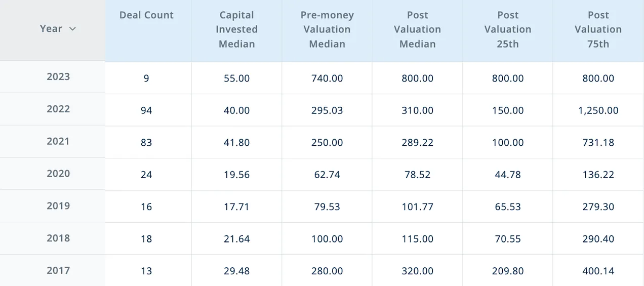Open the Year column sort dropdown chevron
The height and width of the screenshot is (286, 644).
tap(72, 29)
